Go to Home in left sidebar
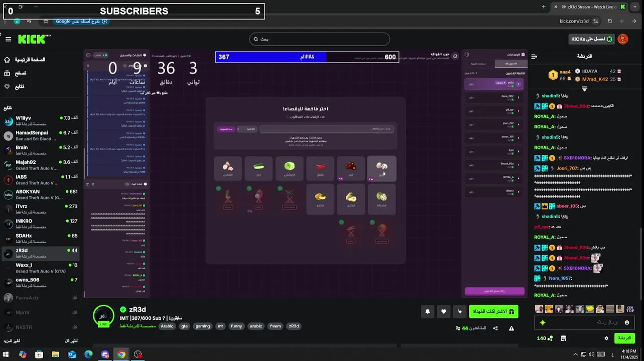This screenshot has width=644, height=361. [x=25, y=60]
